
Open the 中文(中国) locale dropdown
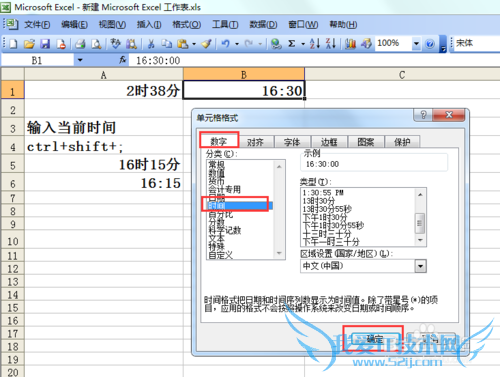421,266
